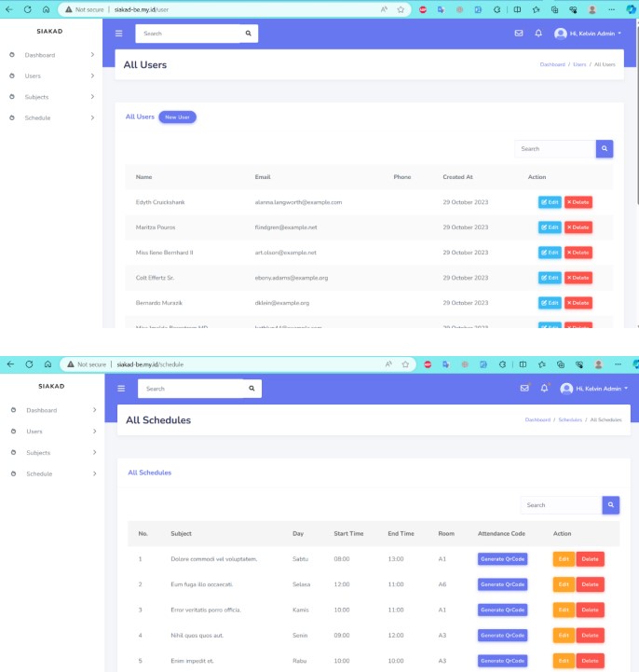Delete user Bernardo Murazik
Screen dimensions: 639x672
[x=578, y=303]
